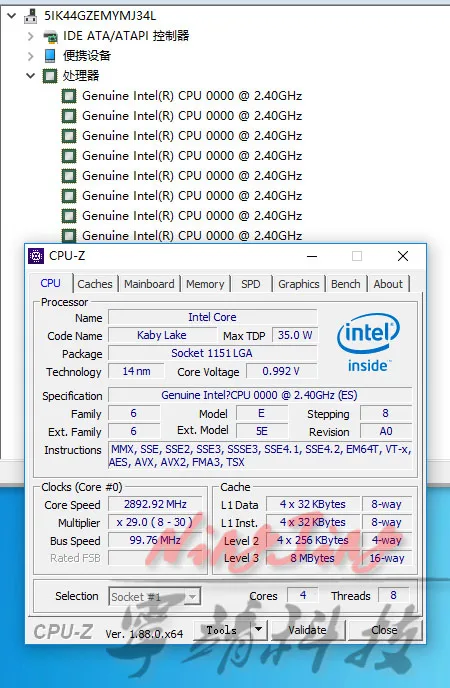The image size is (450, 688).
Task: Click the Package value Socket 1151 LGA
Action: click(x=212, y=353)
